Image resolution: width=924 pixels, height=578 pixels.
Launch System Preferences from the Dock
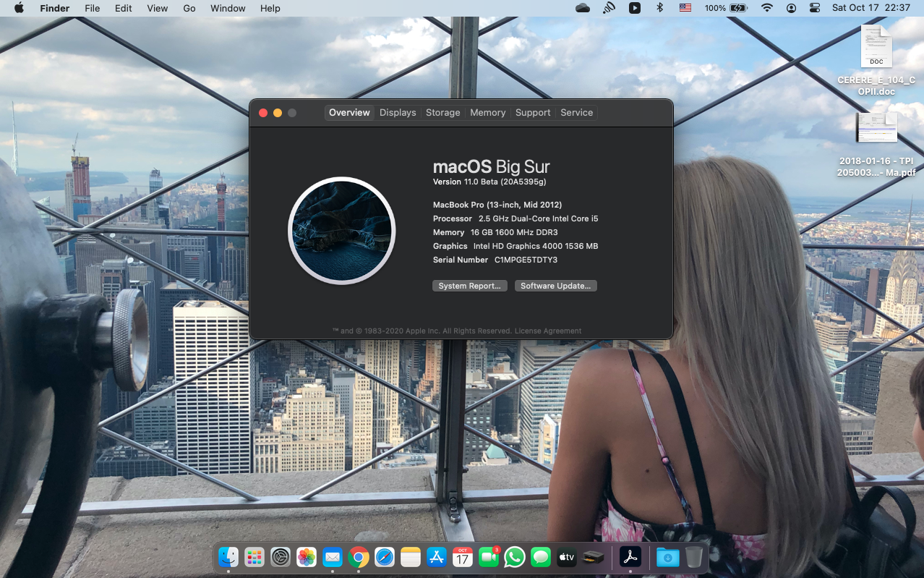point(281,557)
